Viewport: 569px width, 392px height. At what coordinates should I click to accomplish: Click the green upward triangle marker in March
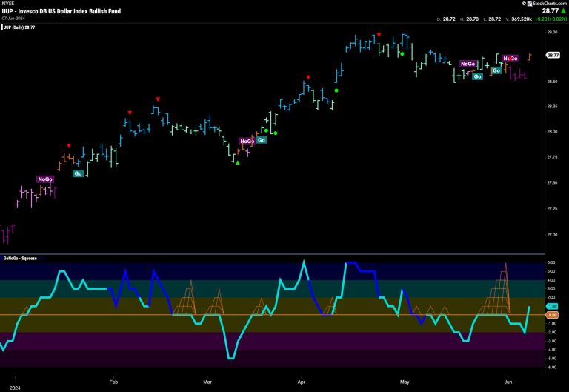(238, 163)
